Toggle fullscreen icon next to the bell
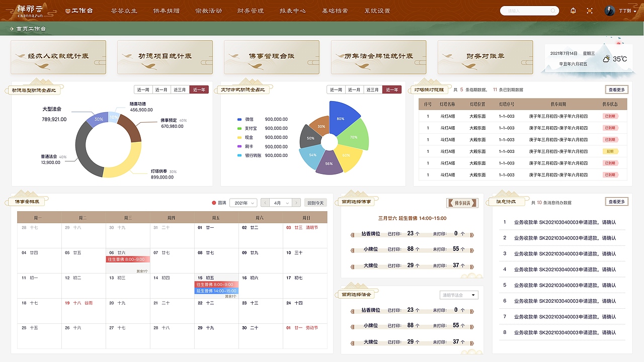The image size is (644, 362). (590, 11)
